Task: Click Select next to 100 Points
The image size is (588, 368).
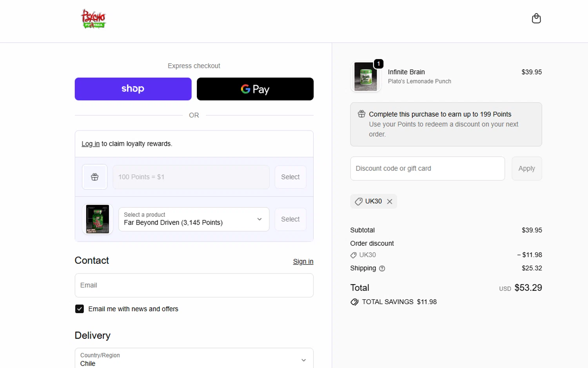Action: click(290, 177)
